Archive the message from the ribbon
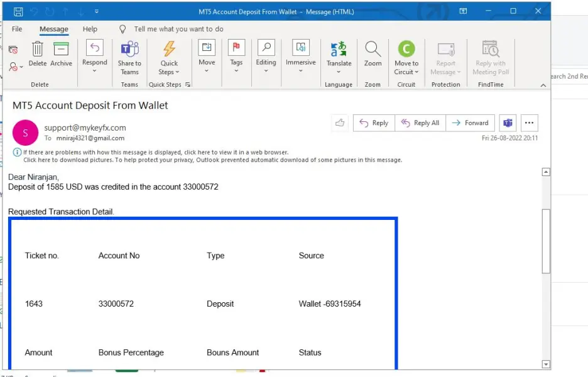Image resolution: width=588 pixels, height=377 pixels. (61, 53)
